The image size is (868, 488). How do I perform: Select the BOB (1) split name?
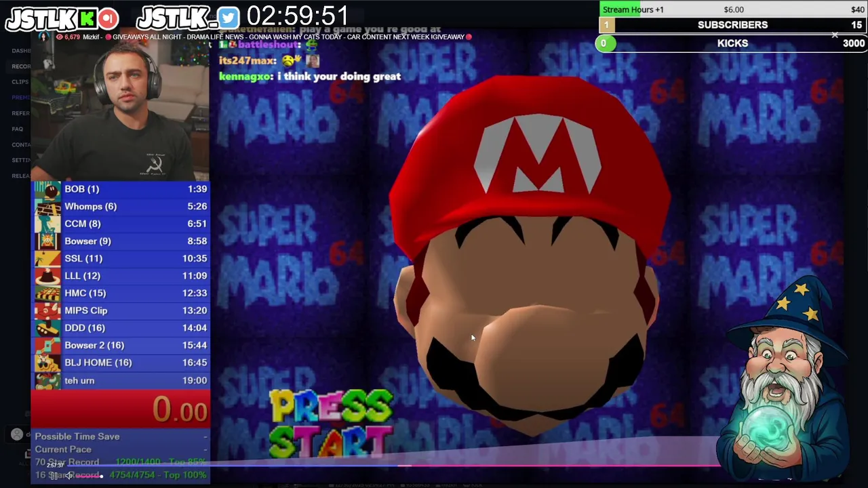pyautogui.click(x=81, y=189)
